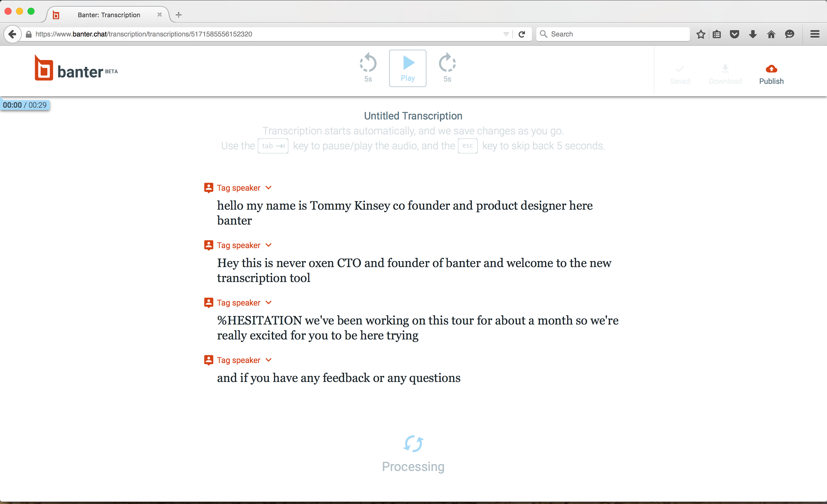The height and width of the screenshot is (504, 827).
Task: Select the Banter: Transcription tab
Action: coord(109,15)
